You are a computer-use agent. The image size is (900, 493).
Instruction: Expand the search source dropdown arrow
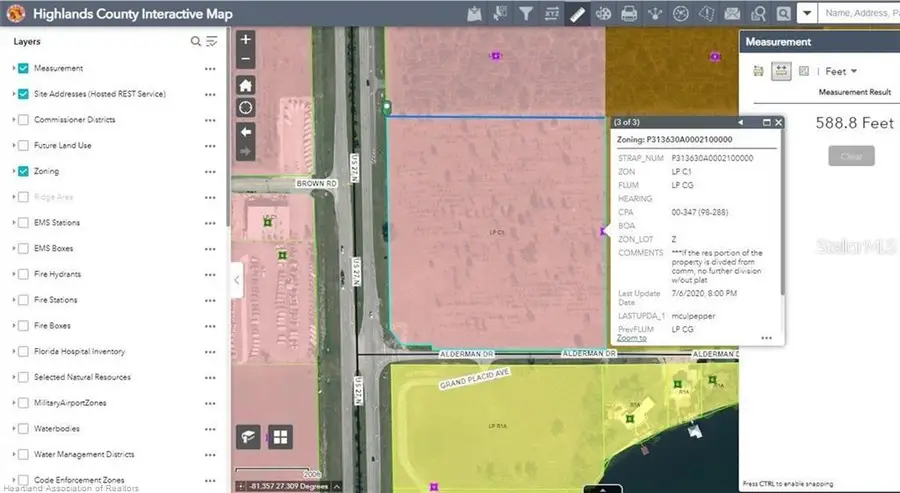click(806, 14)
